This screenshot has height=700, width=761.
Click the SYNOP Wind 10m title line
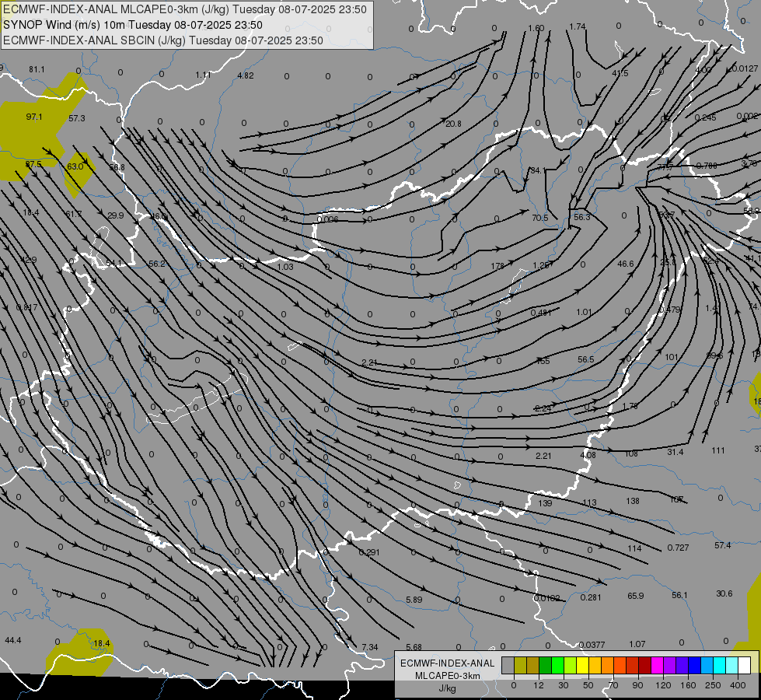(132, 25)
